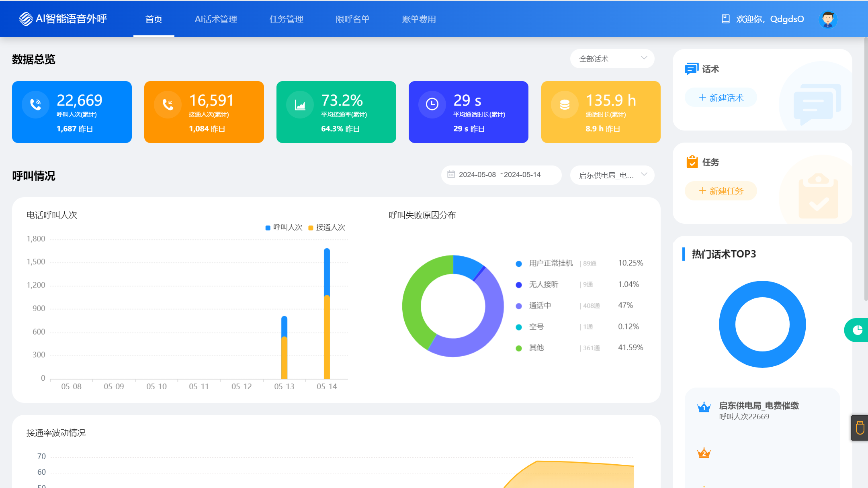Open the 账单费用 tab
The height and width of the screenshot is (488, 868).
pyautogui.click(x=419, y=19)
